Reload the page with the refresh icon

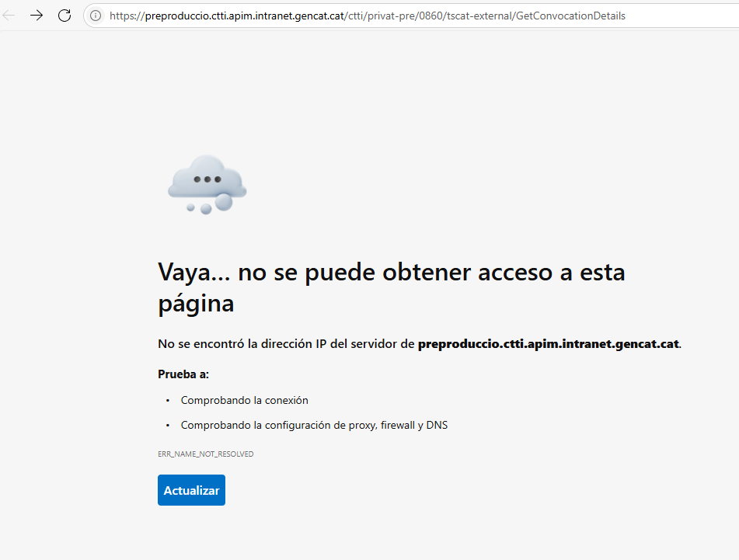click(x=64, y=16)
